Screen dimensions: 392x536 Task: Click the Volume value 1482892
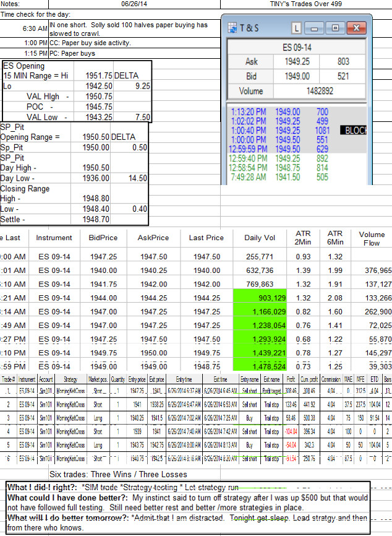(319, 91)
